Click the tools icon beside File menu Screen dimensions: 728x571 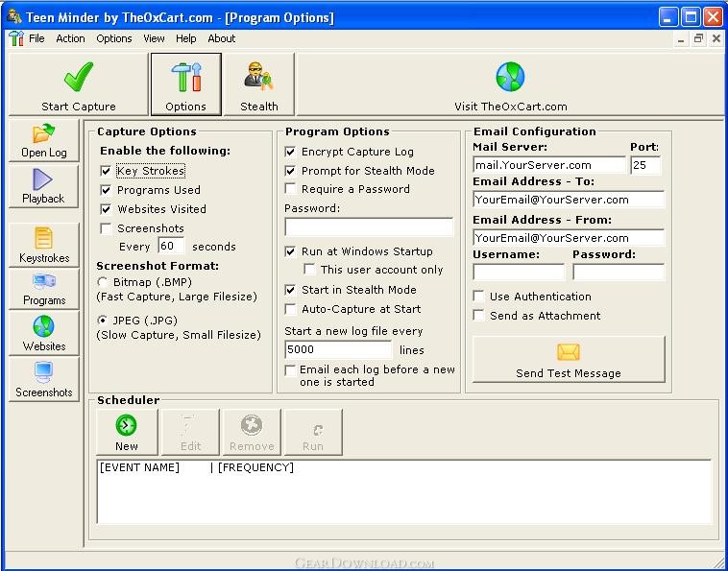click(16, 38)
